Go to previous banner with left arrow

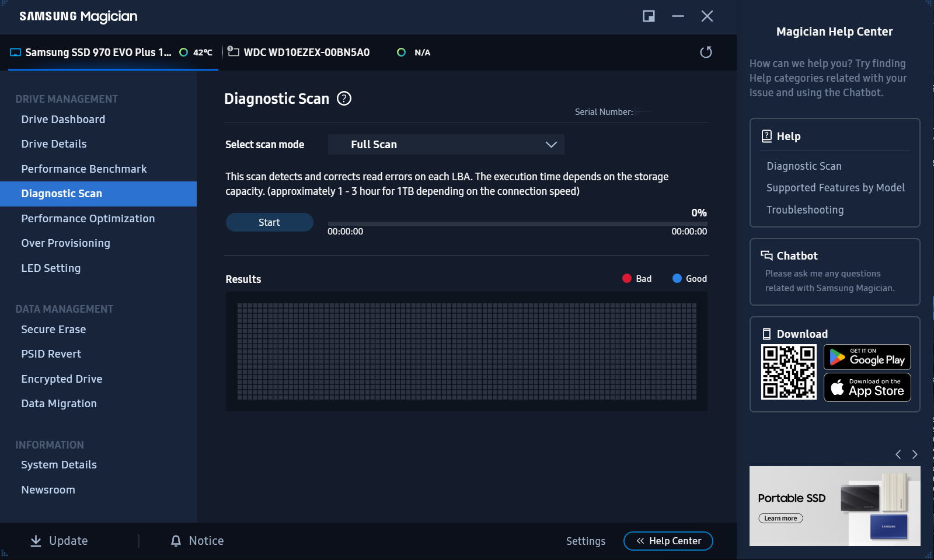coord(898,454)
